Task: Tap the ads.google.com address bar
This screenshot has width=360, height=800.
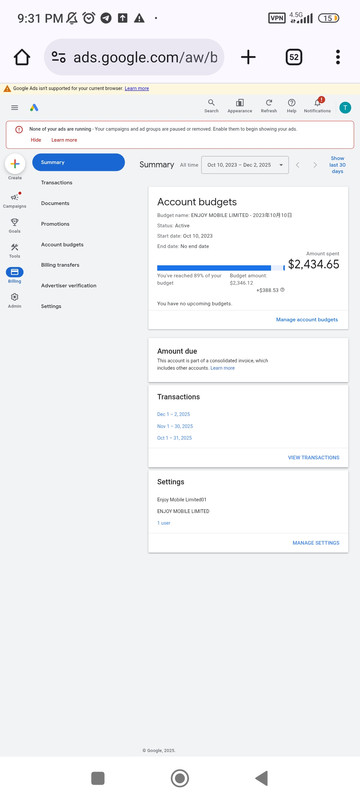Action: [x=134, y=57]
